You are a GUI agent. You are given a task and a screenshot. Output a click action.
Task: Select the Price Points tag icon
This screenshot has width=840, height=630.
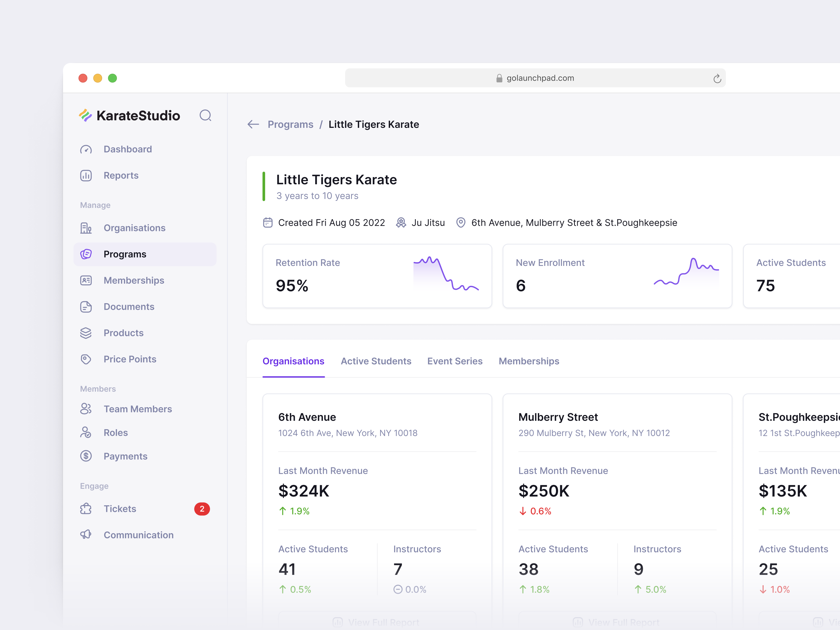[86, 359]
